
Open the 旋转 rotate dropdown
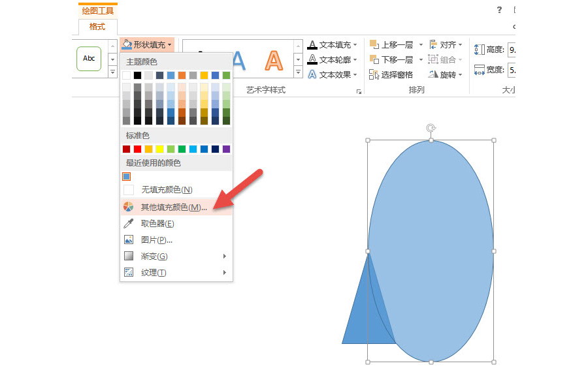pyautogui.click(x=446, y=74)
